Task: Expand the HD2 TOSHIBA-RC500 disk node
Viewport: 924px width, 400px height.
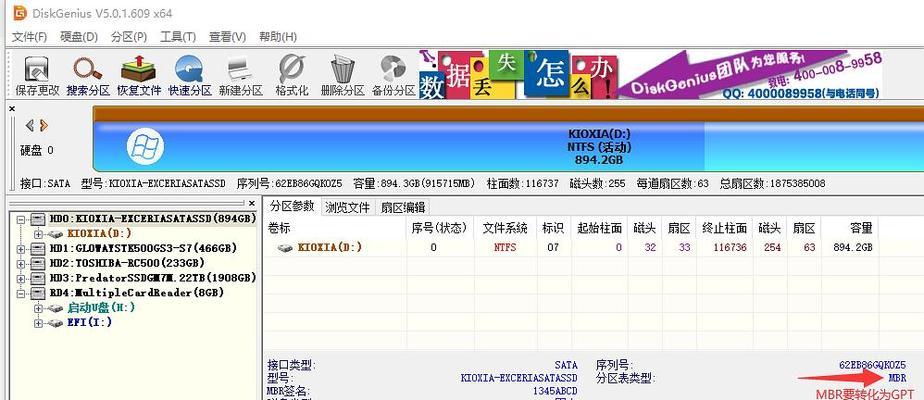Action: 22,263
